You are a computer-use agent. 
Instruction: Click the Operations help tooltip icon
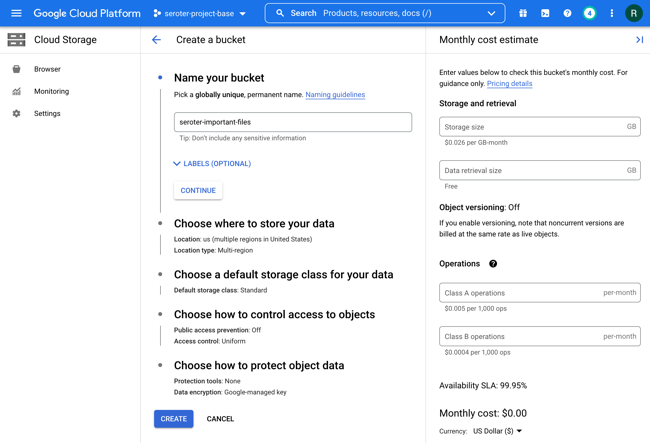click(x=493, y=264)
